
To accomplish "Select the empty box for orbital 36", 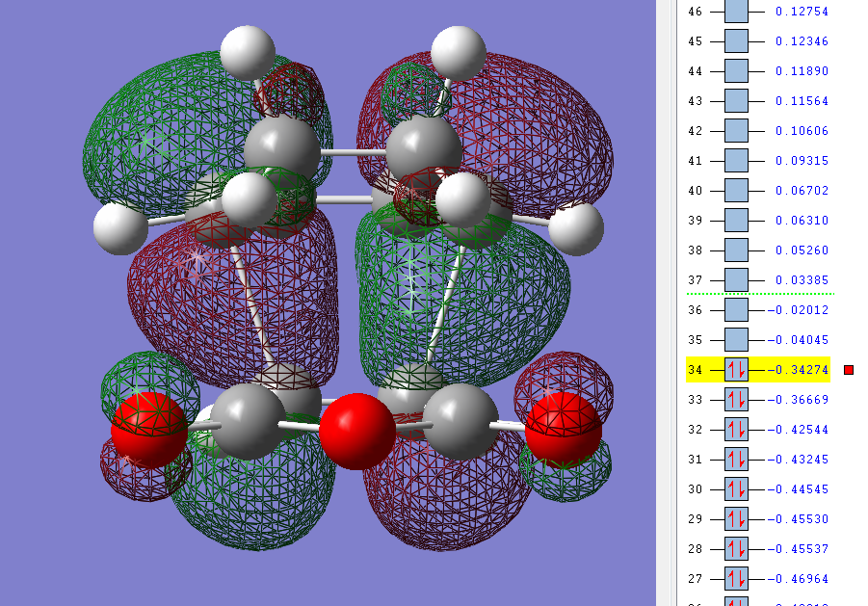I will (x=736, y=310).
